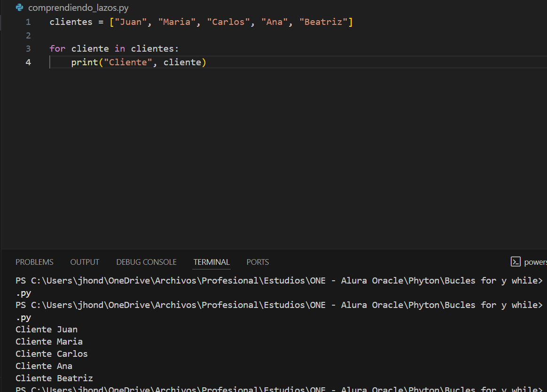Image resolution: width=547 pixels, height=392 pixels.
Task: Open the PROBLEMS panel tab
Action: click(x=34, y=262)
